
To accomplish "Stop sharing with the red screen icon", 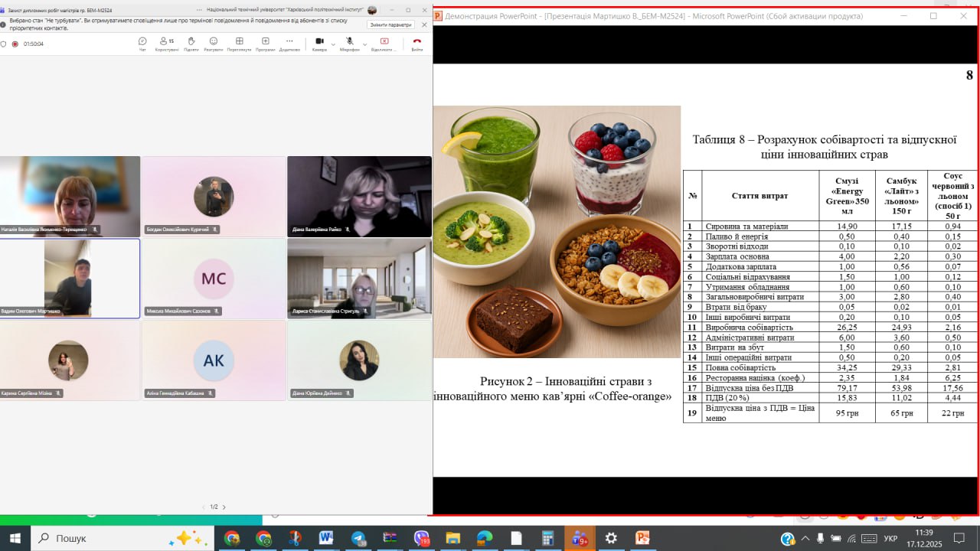I will (384, 42).
